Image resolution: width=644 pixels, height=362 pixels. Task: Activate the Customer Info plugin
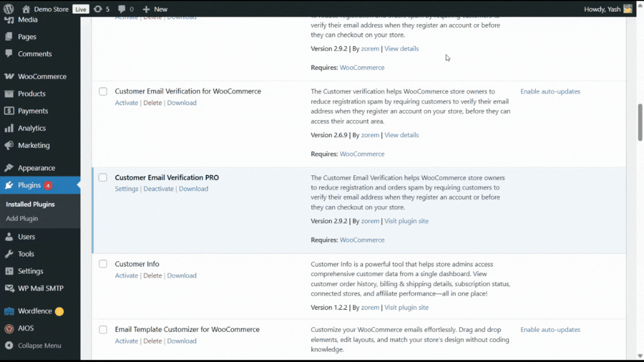tap(126, 276)
